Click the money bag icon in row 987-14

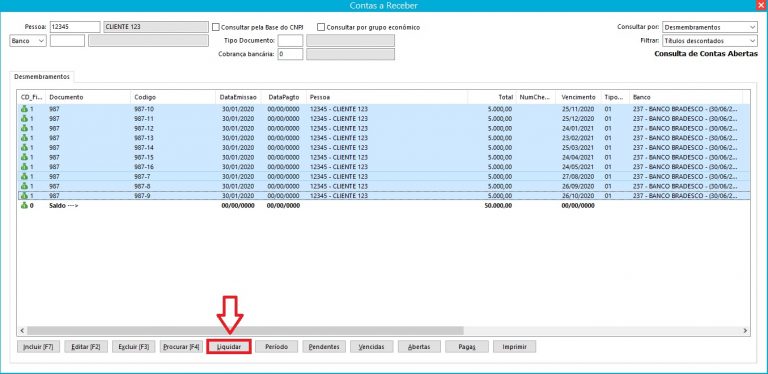[24, 147]
